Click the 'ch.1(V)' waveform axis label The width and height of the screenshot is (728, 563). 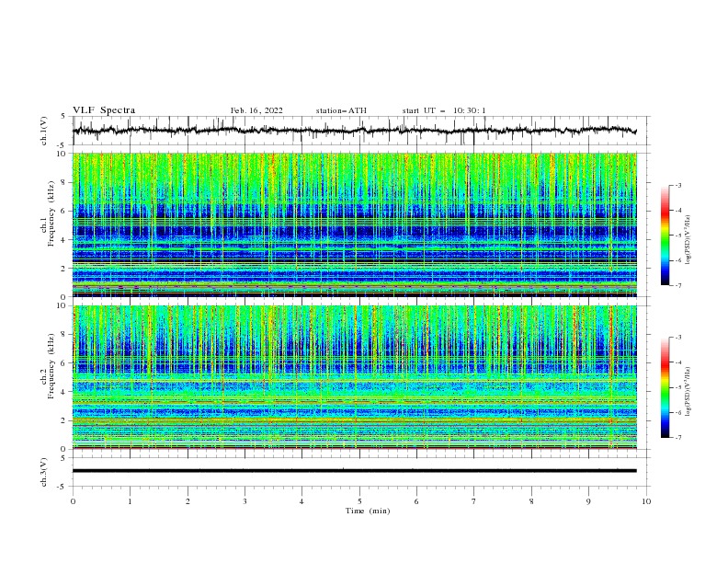44,131
